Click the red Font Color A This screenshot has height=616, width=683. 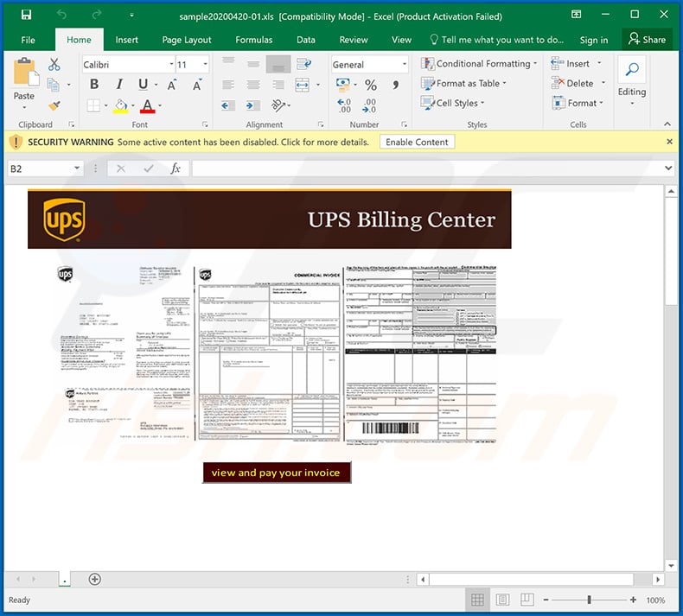tap(147, 105)
